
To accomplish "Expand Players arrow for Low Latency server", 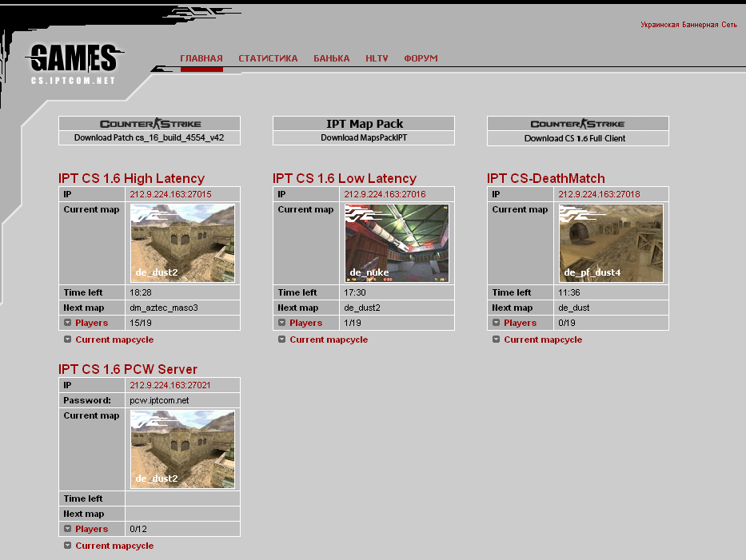I will pos(281,323).
